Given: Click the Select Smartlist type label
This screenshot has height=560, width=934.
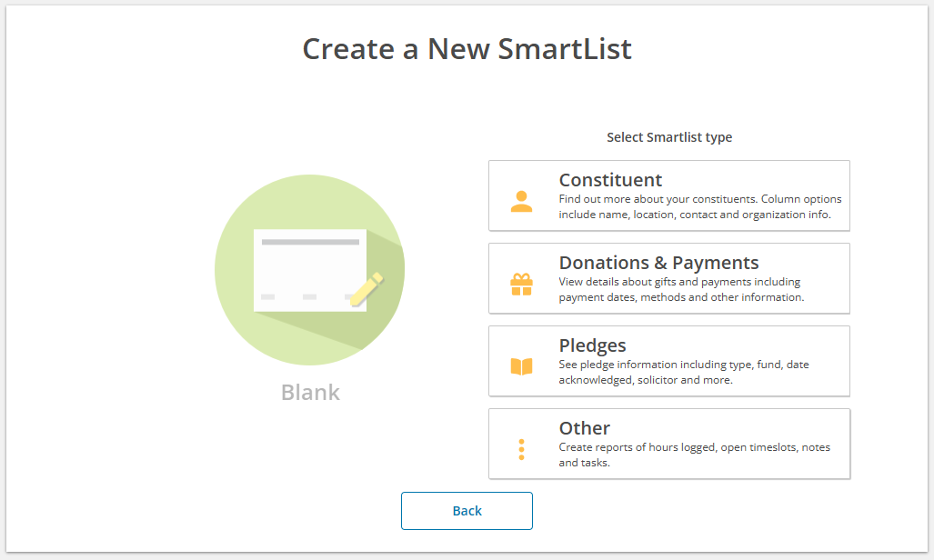Looking at the screenshot, I should click(669, 137).
